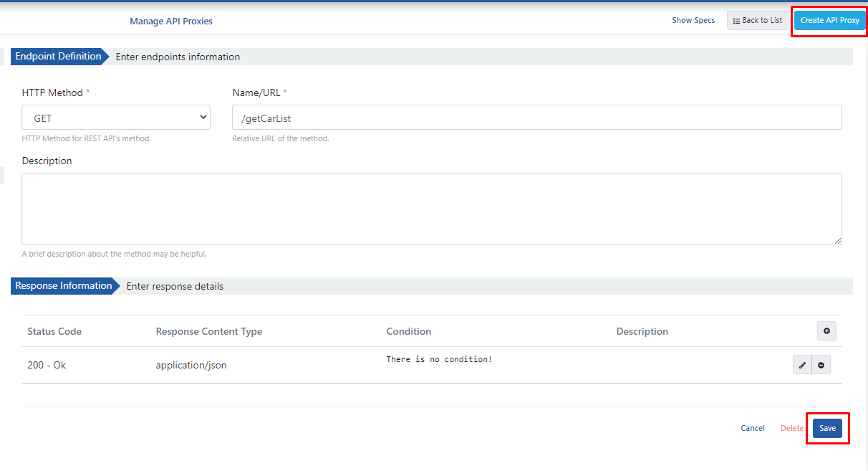The image size is (868, 471).
Task: Grab the Description textarea resize handle
Action: click(x=837, y=241)
